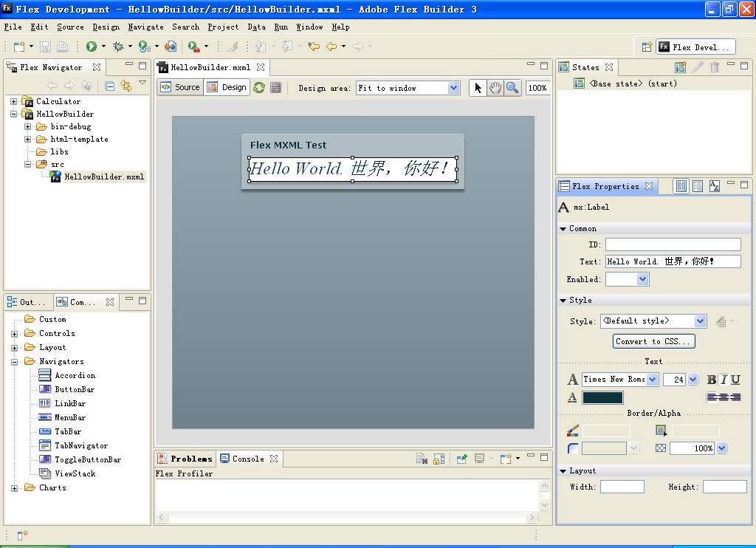The width and height of the screenshot is (756, 548).
Task: Expand the Calculator project
Action: pos(14,101)
